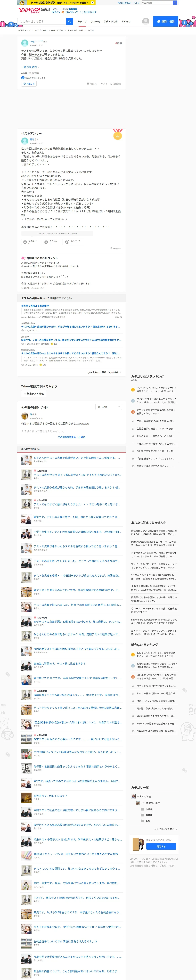Screen dimensions: 196x980
Task: Open the 新しい順 sort dropdown
Action: coord(108,407)
